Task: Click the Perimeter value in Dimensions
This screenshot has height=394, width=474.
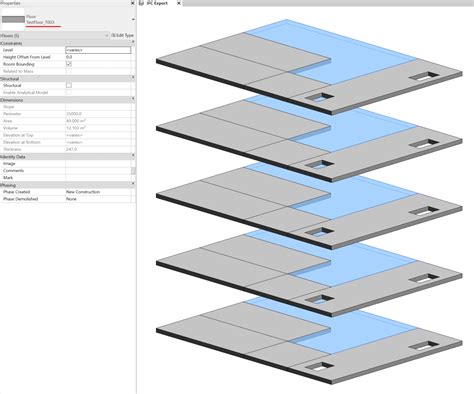Action: 74,114
